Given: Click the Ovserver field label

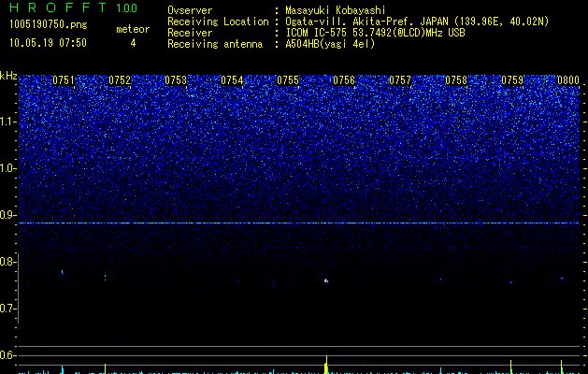Looking at the screenshot, I should point(190,10).
